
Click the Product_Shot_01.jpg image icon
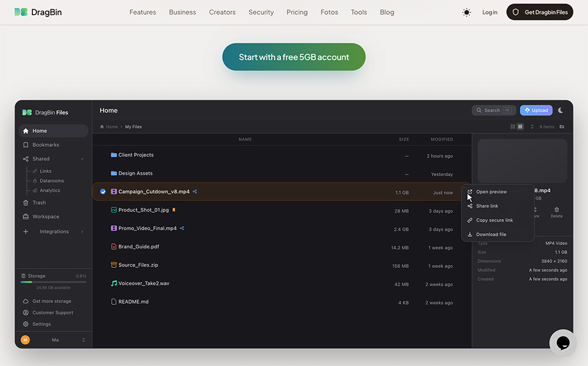click(113, 210)
